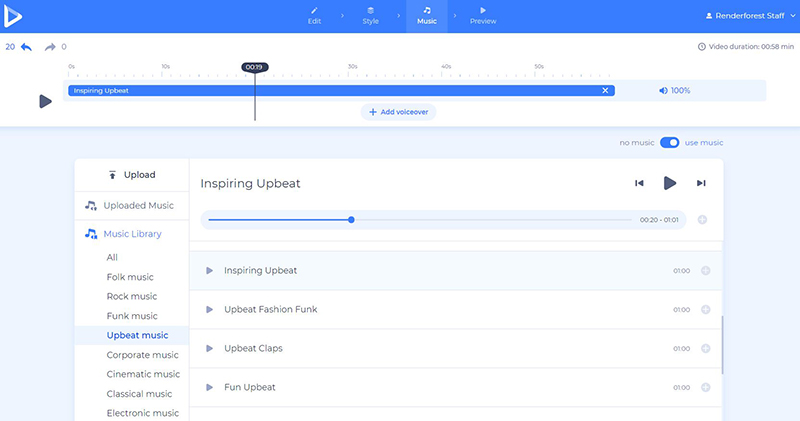The width and height of the screenshot is (800, 421).
Task: Skip to previous track
Action: pos(639,183)
